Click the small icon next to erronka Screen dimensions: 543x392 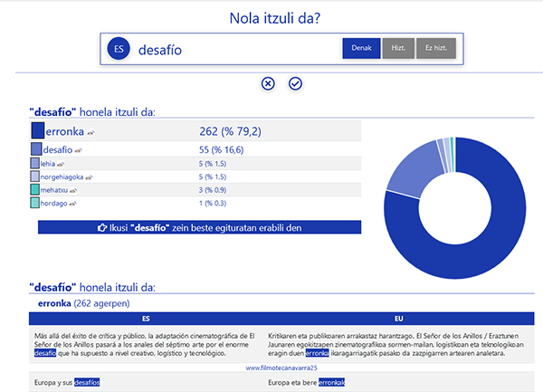[90, 132]
